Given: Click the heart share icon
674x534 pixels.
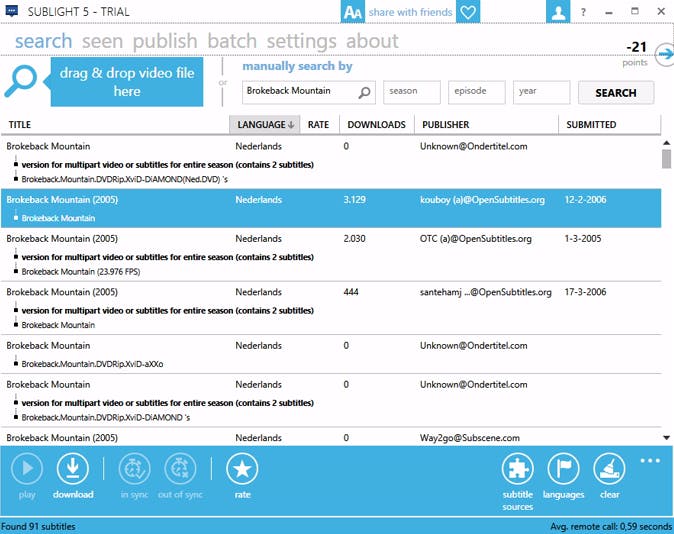Looking at the screenshot, I should pos(468,12).
